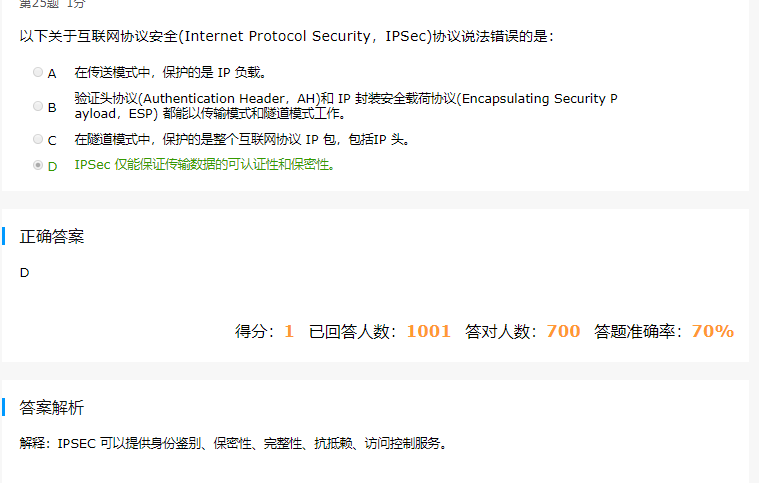Click the selected option D radio button
Image resolution: width=759 pixels, height=483 pixels.
(x=38, y=165)
